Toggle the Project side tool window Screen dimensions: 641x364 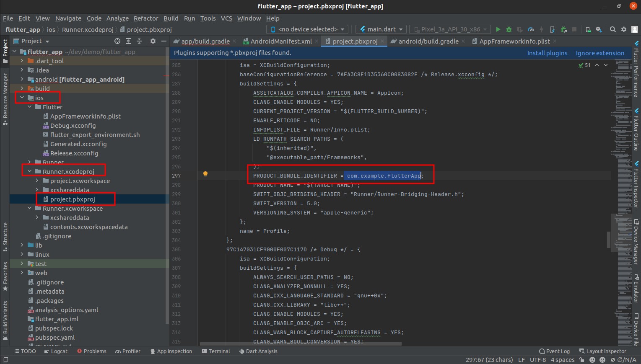pyautogui.click(x=5, y=52)
